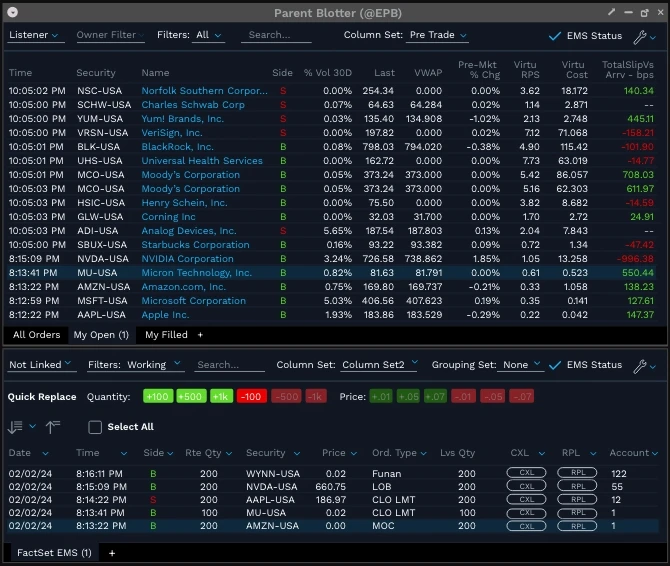
Task: Click the +.05 price button
Action: tap(408, 397)
